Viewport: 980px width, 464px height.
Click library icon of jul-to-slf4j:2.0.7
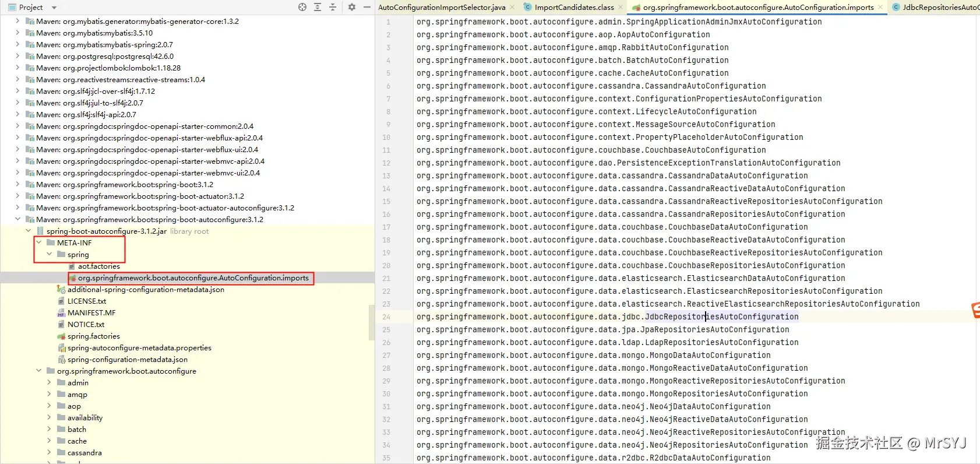[30, 103]
